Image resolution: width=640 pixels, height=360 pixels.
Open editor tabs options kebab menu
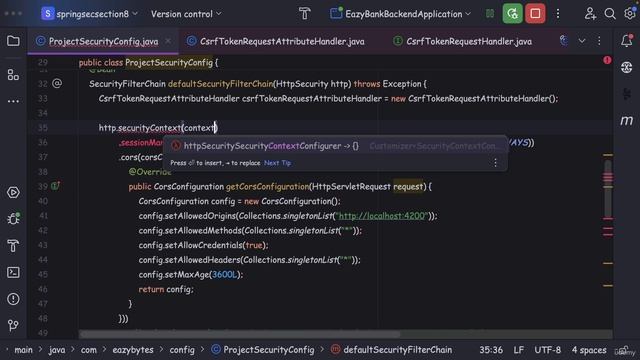point(599,41)
